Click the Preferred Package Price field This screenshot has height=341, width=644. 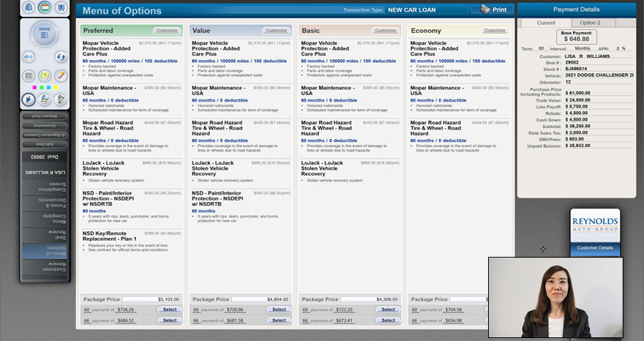tap(151, 299)
